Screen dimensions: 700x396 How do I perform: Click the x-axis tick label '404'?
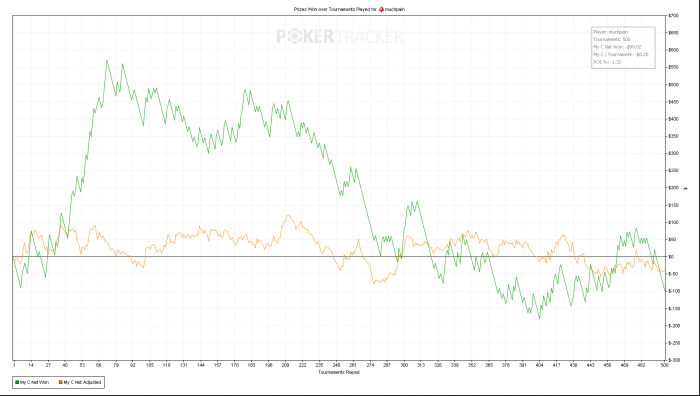coord(540,365)
